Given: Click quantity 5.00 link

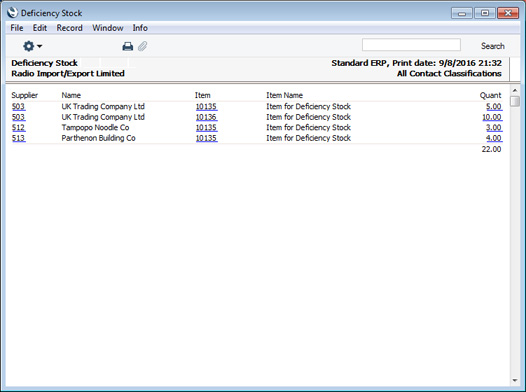Looking at the screenshot, I should (x=494, y=107).
